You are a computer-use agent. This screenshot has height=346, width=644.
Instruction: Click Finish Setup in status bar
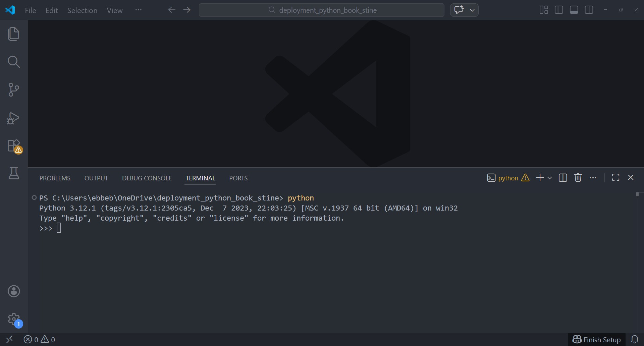(597, 340)
